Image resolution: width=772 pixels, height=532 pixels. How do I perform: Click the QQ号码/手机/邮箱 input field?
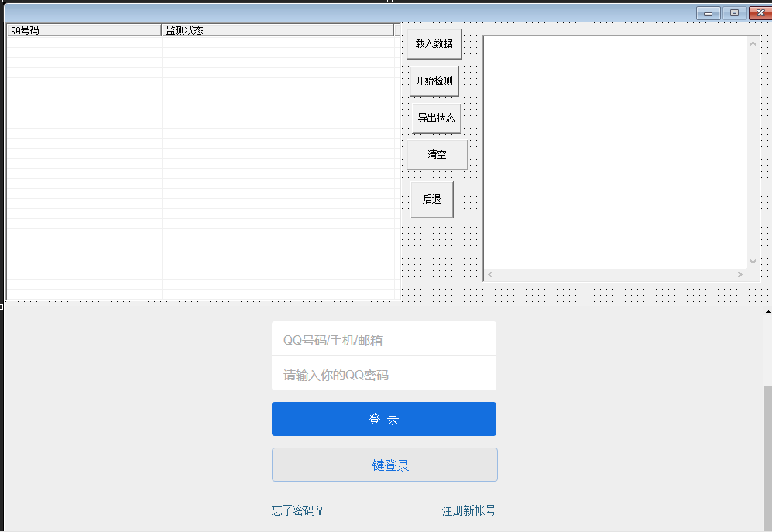click(384, 338)
